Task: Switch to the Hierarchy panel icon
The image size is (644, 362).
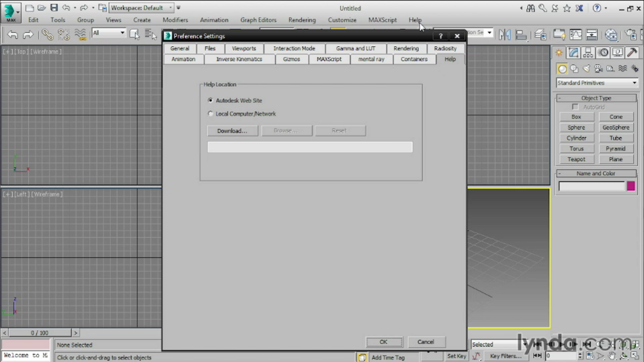Action: click(588, 53)
